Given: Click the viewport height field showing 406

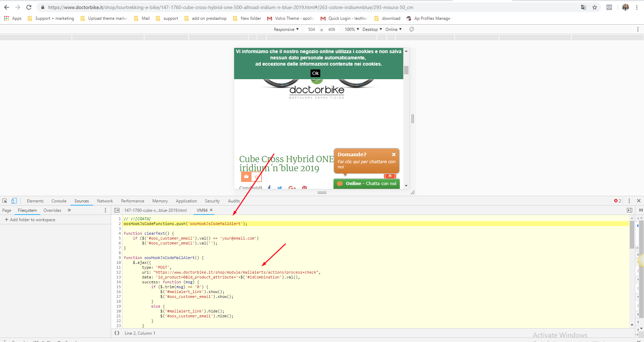Looking at the screenshot, I should point(332,30).
